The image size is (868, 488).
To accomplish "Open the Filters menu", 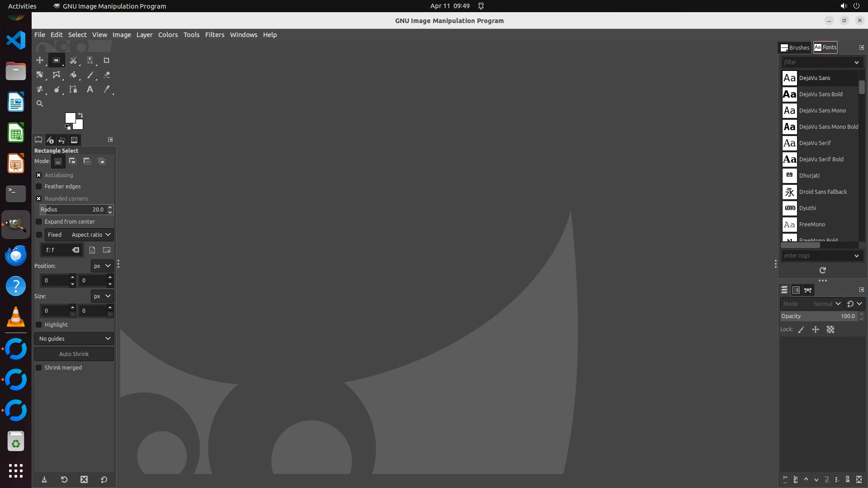I will click(214, 35).
